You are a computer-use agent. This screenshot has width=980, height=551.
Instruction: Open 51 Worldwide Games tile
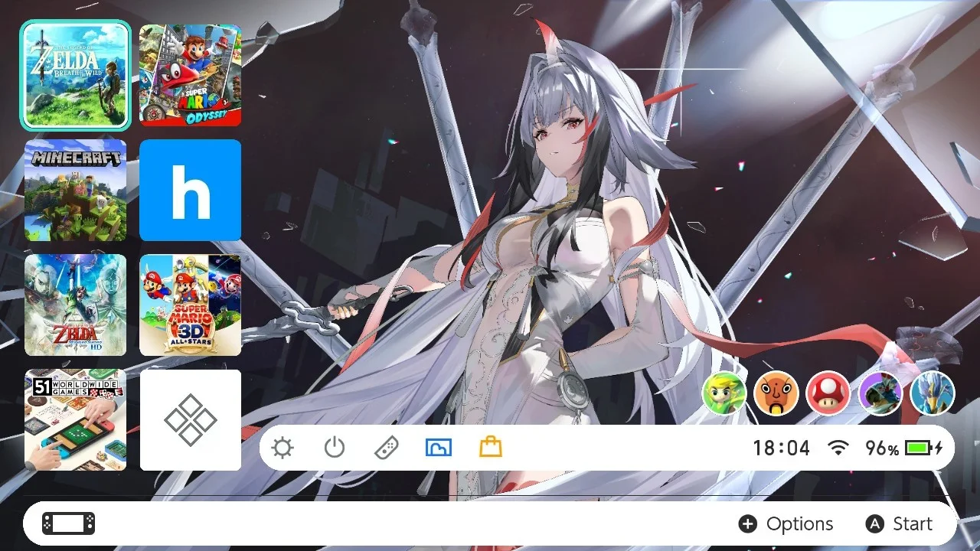click(75, 420)
